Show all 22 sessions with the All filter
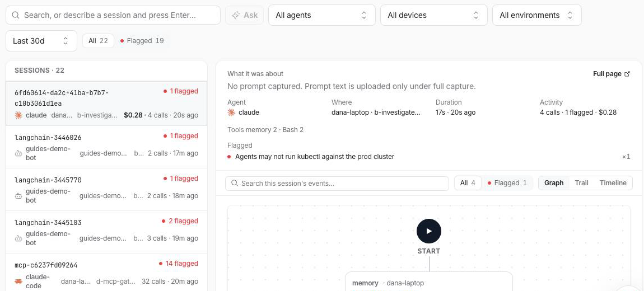 click(x=98, y=41)
